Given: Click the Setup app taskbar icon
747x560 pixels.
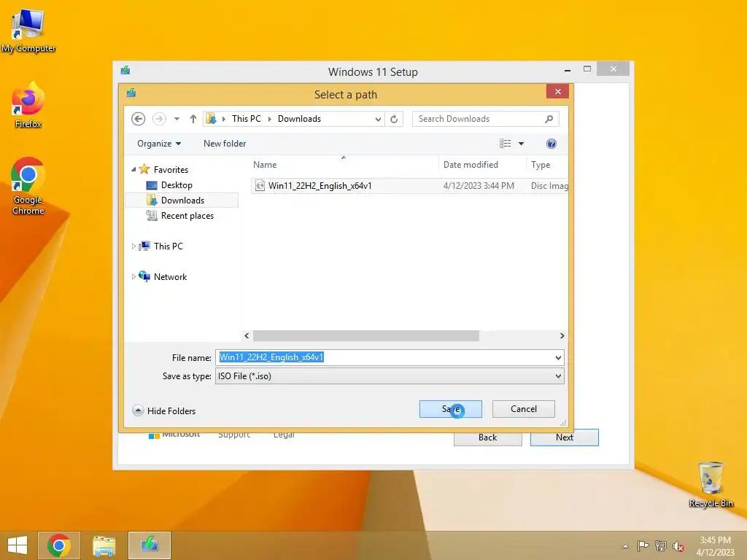Looking at the screenshot, I should [149, 545].
